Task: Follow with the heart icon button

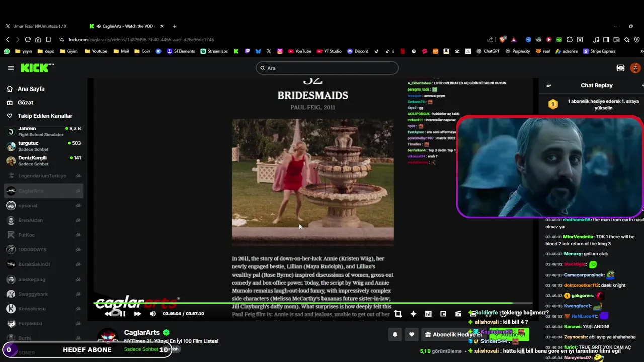Action: [x=412, y=334]
